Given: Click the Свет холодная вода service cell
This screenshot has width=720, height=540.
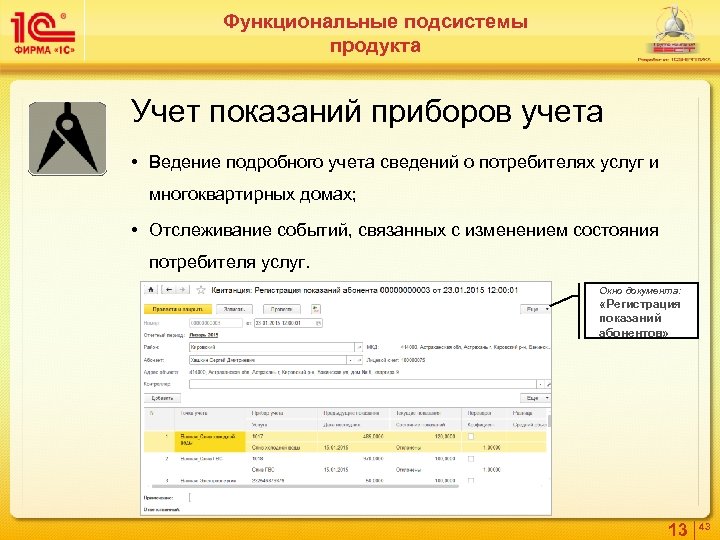Looking at the screenshot, I should [276, 447].
